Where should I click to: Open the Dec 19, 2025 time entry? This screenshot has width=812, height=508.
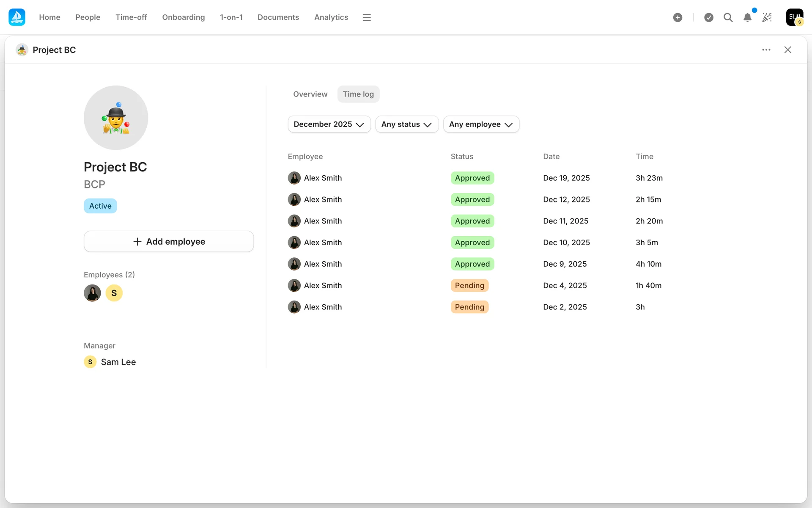click(x=566, y=178)
